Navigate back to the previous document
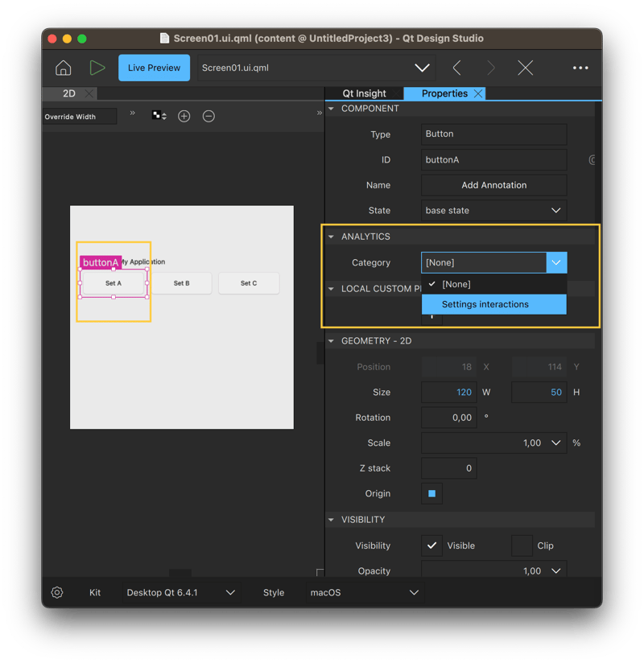 pyautogui.click(x=456, y=68)
